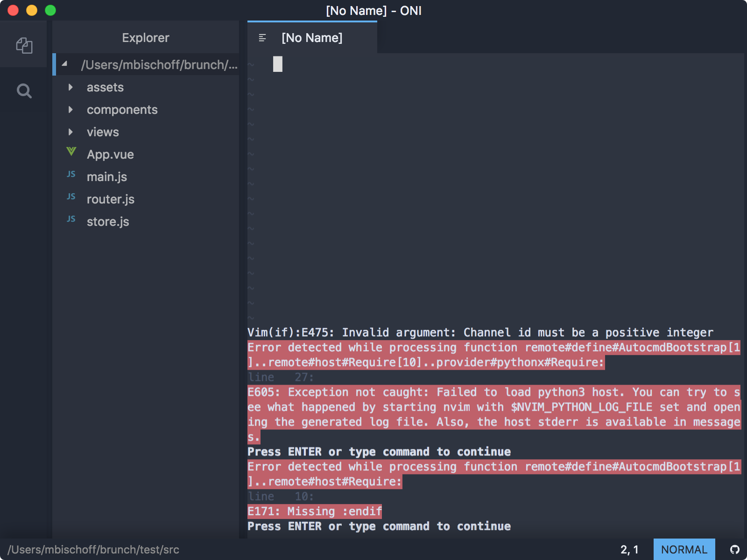Open store.js in the file tree
The image size is (747, 560).
point(108,222)
